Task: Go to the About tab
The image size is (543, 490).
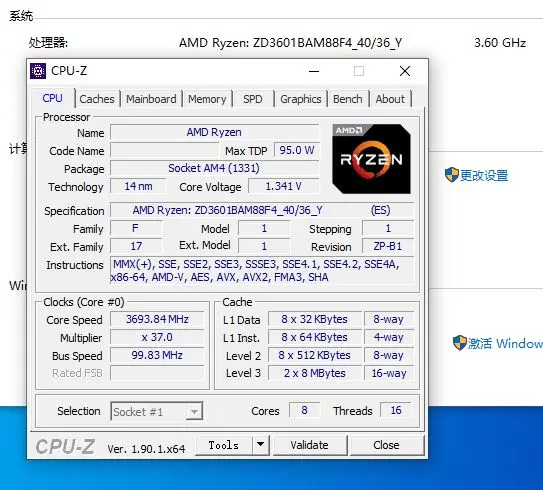Action: click(x=390, y=99)
